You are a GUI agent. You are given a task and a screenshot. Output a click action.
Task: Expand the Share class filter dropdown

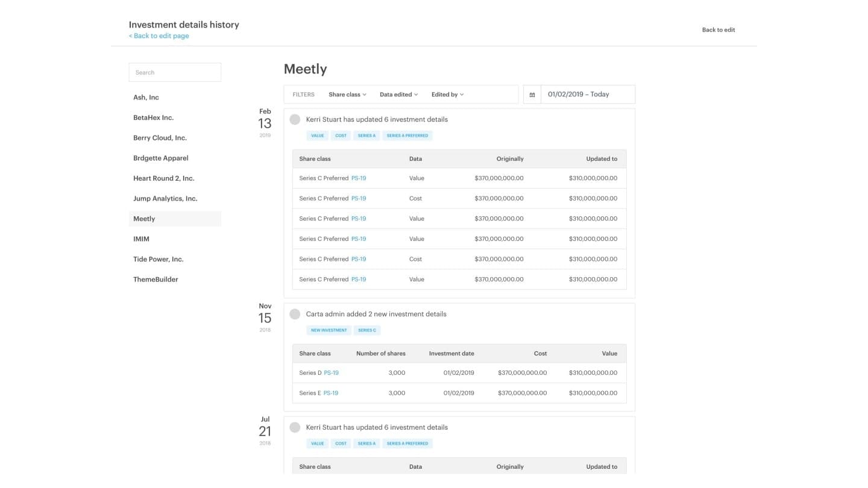347,95
